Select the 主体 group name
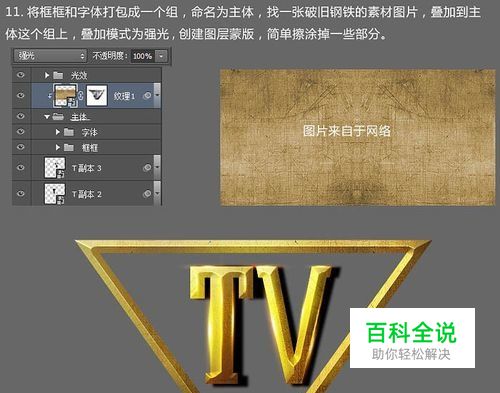This screenshot has height=393, width=500. click(x=79, y=117)
